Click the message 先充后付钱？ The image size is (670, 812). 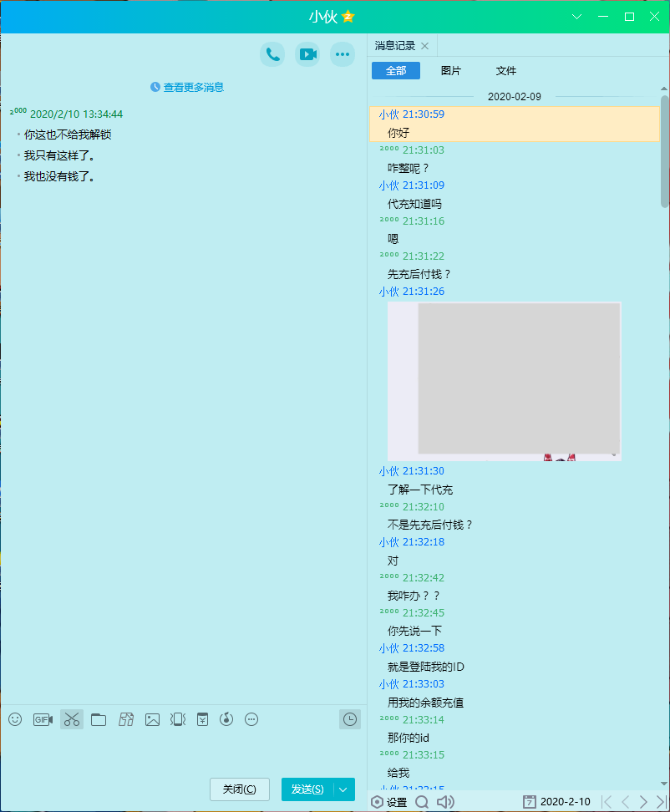[419, 274]
